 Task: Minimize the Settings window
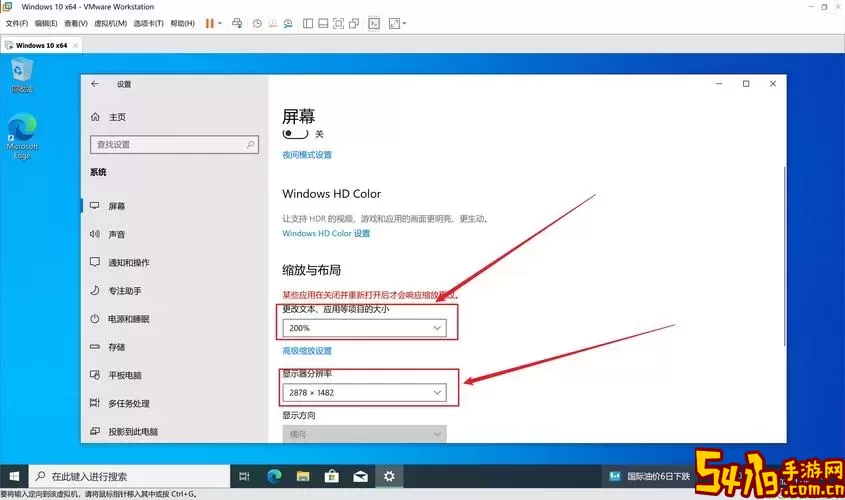click(x=719, y=84)
